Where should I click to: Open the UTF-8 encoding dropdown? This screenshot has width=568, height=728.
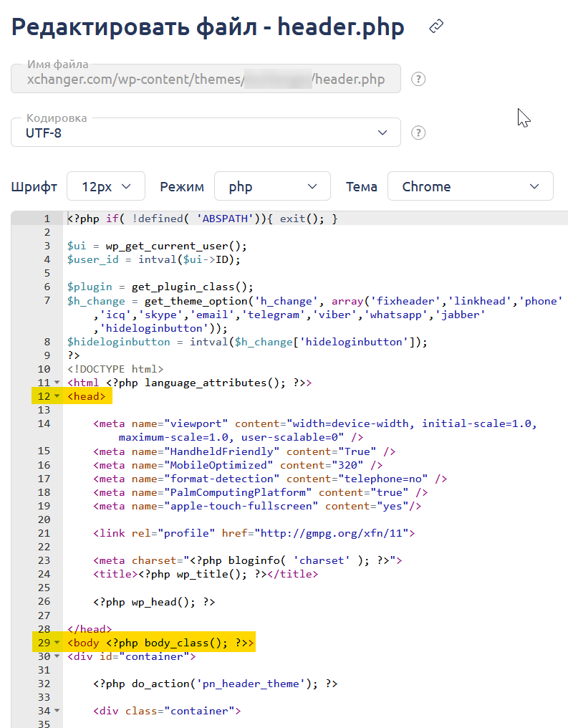[206, 133]
